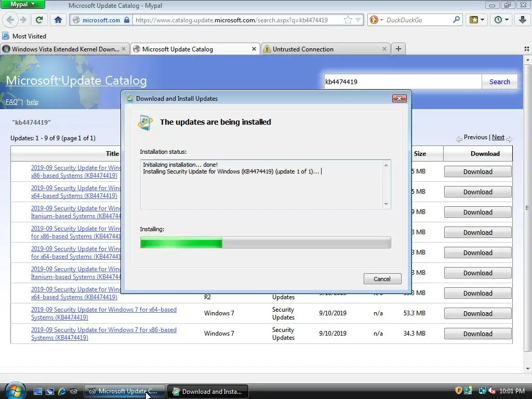This screenshot has height=399, width=532.
Task: Click Switch between windows quick launch icon
Action: pos(50,391)
